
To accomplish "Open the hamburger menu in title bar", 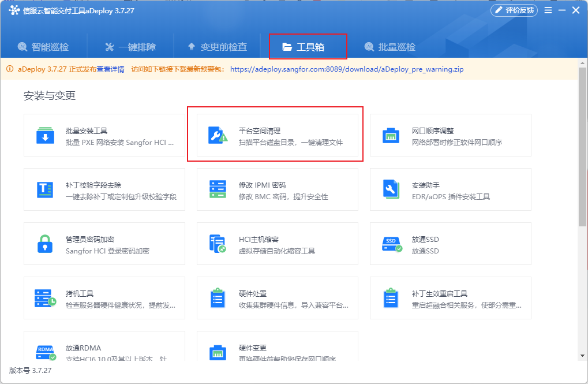I will click(548, 10).
